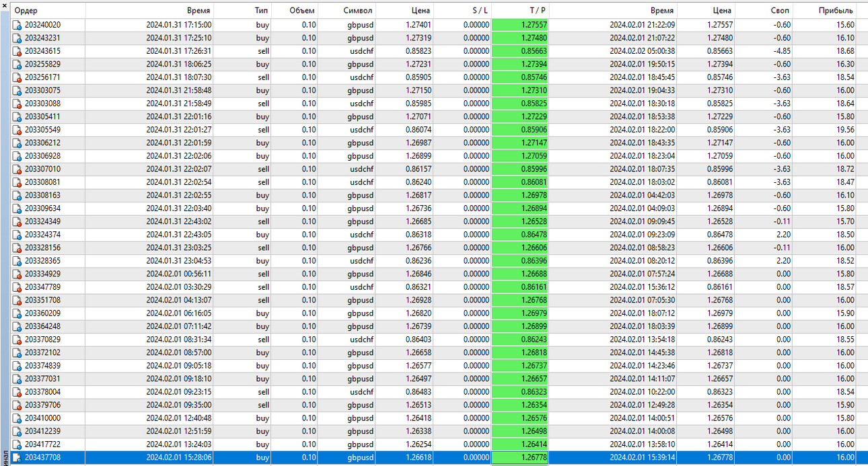Click the icon next to order 203255829

tap(17, 64)
